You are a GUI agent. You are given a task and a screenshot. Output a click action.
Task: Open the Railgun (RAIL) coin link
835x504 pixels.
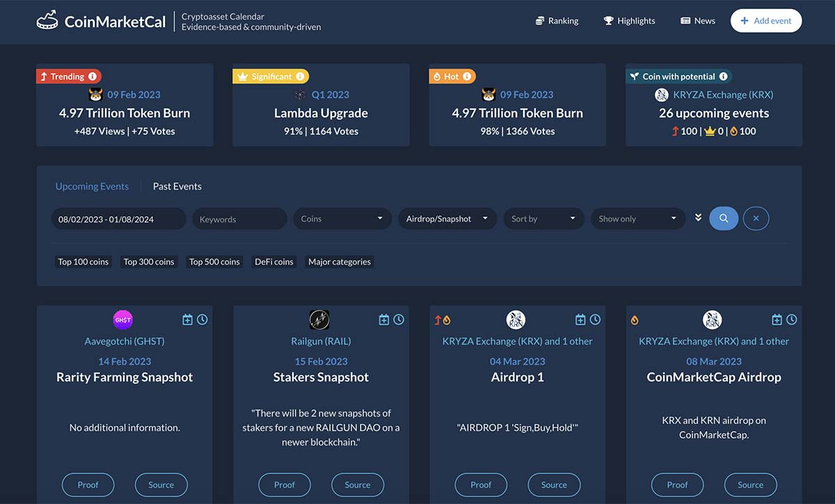(321, 341)
